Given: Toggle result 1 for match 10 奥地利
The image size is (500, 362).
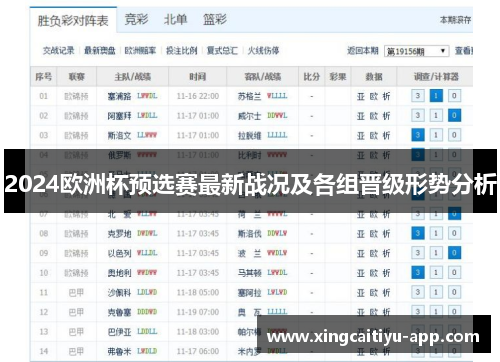Looking at the screenshot, I should [x=436, y=273].
